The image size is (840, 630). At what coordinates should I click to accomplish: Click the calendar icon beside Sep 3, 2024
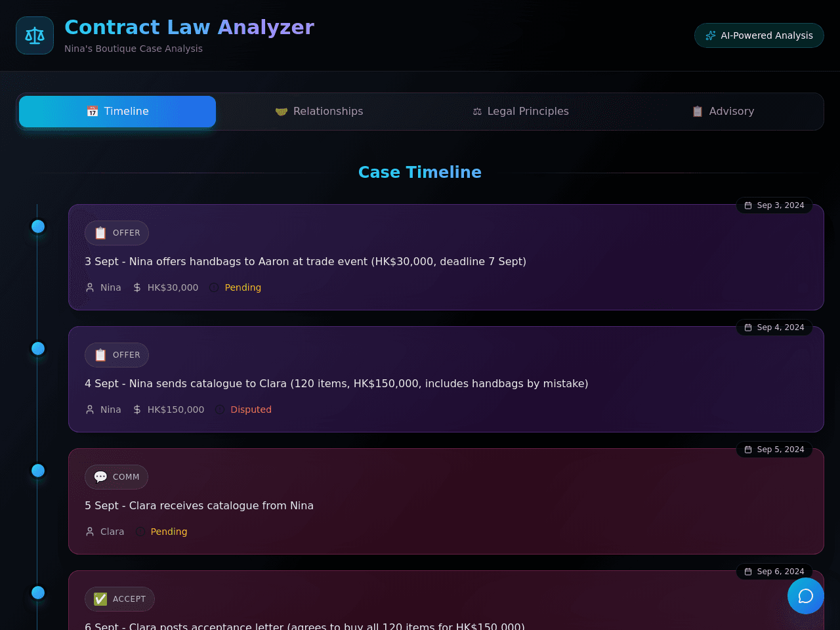tap(748, 205)
